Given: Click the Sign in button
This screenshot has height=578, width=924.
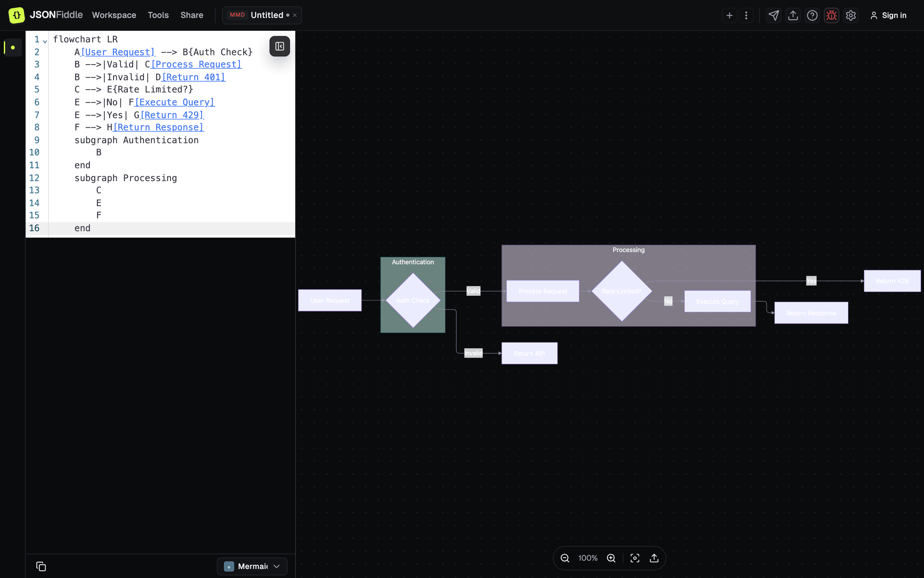Looking at the screenshot, I should click(x=888, y=15).
